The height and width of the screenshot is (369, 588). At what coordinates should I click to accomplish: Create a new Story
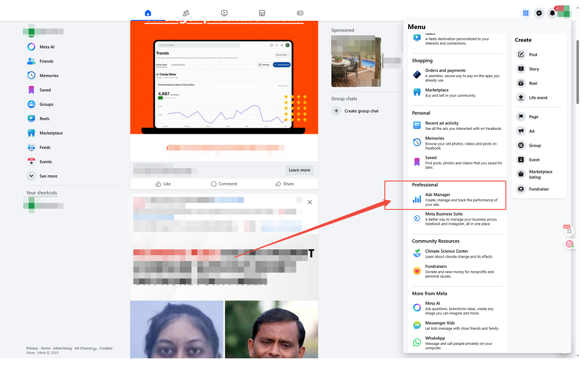pos(534,69)
